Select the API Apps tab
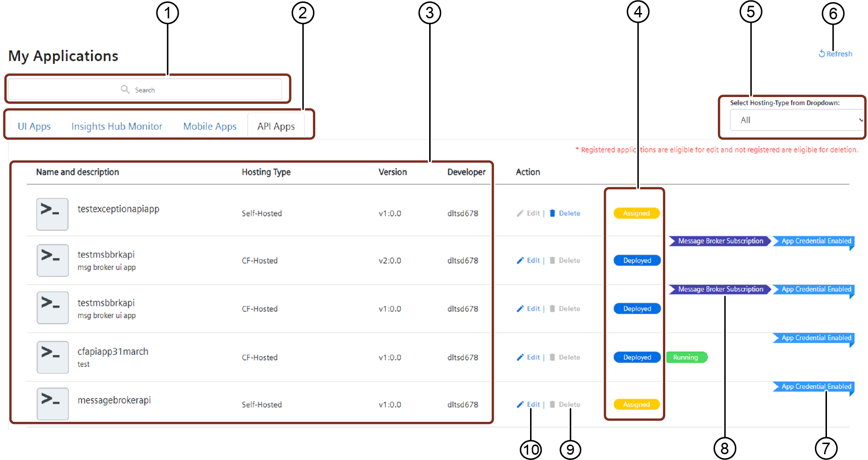This screenshot has height=460, width=868. click(x=276, y=126)
